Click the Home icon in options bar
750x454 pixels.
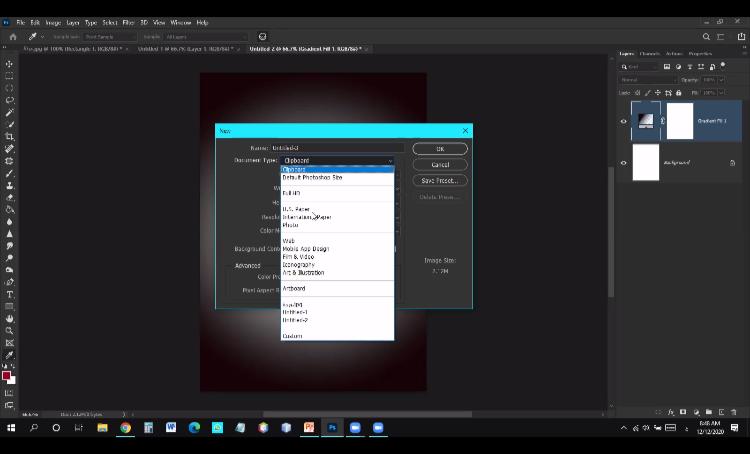(13, 36)
